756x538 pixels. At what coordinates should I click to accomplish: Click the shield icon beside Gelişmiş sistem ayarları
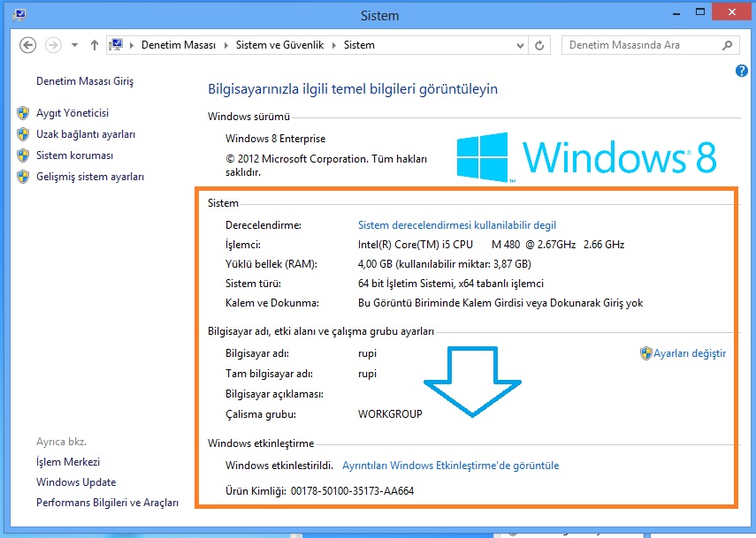coord(23,177)
